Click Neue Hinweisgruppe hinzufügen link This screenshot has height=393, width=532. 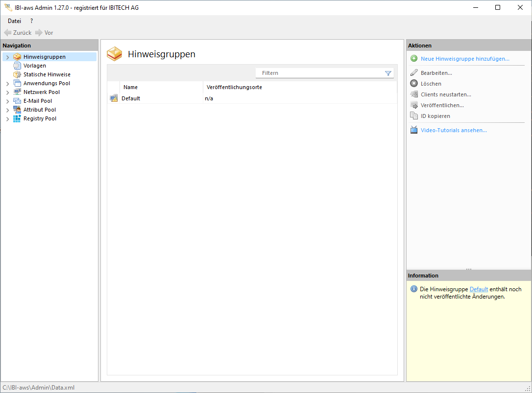coord(465,59)
